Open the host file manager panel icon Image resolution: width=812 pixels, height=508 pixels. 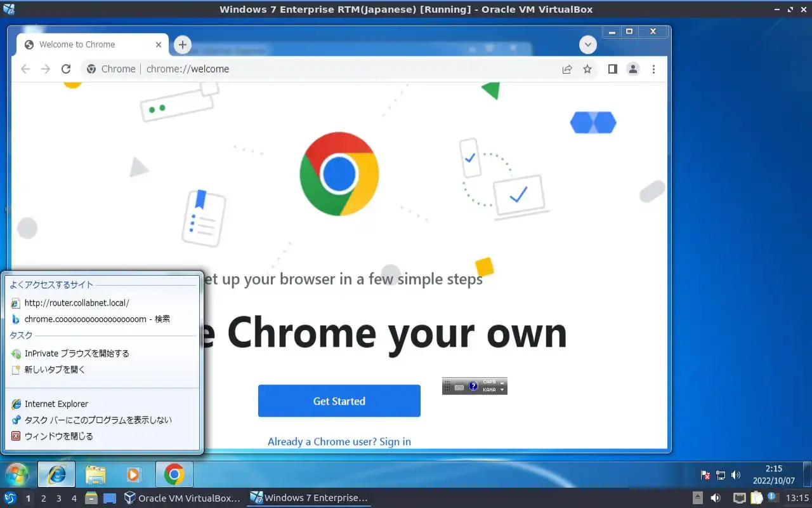91,498
